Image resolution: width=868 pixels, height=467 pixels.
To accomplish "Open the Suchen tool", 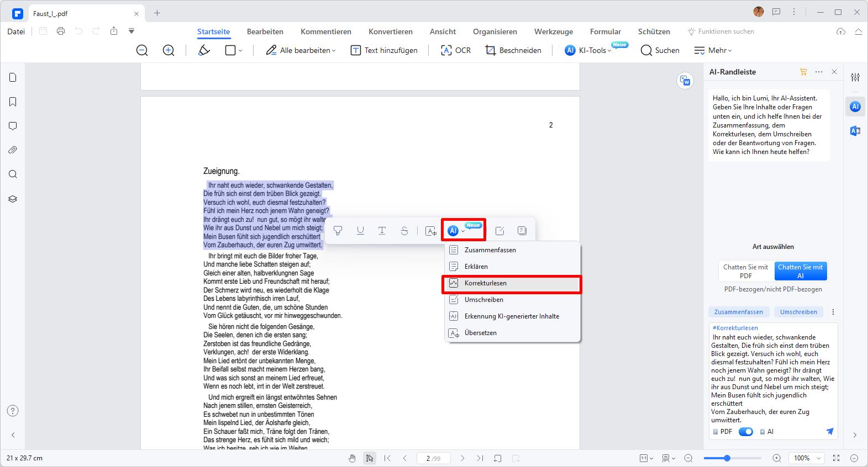I will click(x=660, y=50).
